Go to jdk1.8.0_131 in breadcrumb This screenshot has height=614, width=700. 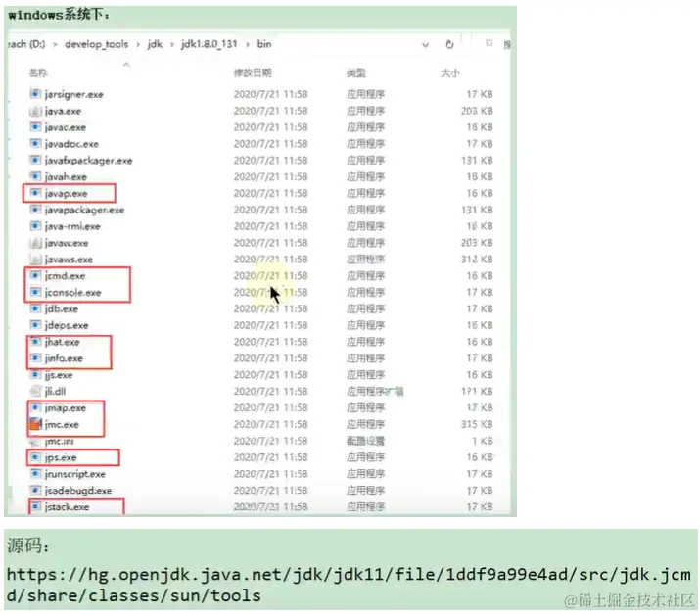click(x=209, y=44)
